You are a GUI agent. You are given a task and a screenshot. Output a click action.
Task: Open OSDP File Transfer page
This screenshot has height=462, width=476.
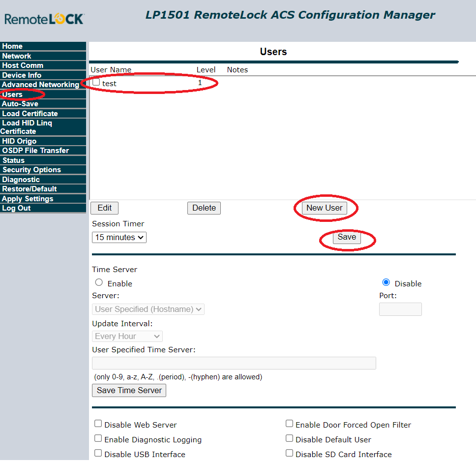click(x=43, y=151)
